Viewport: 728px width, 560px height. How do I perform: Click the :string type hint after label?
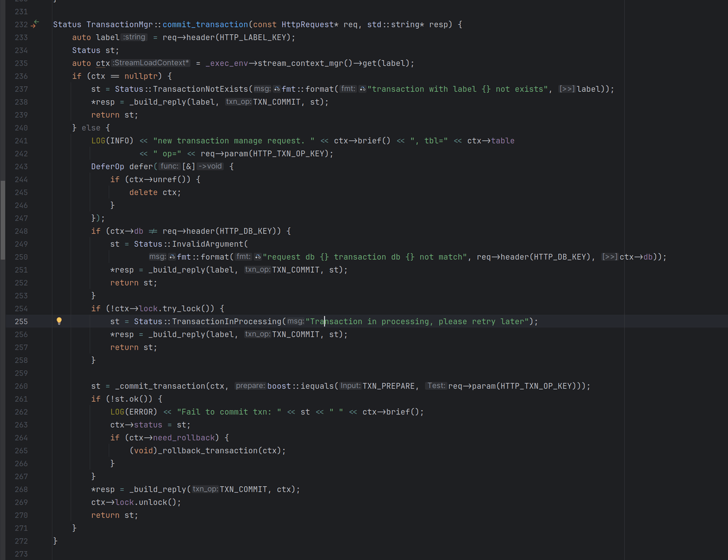pos(135,37)
